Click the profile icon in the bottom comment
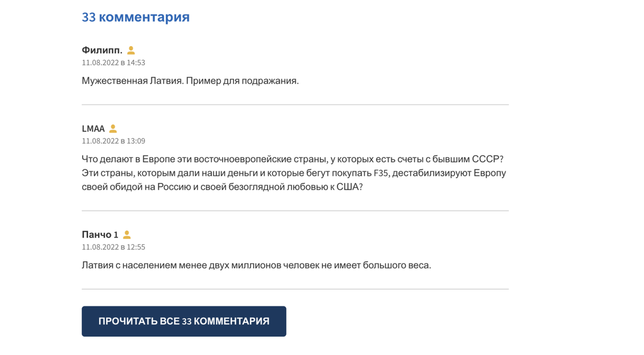The image size is (644, 355). [126, 234]
